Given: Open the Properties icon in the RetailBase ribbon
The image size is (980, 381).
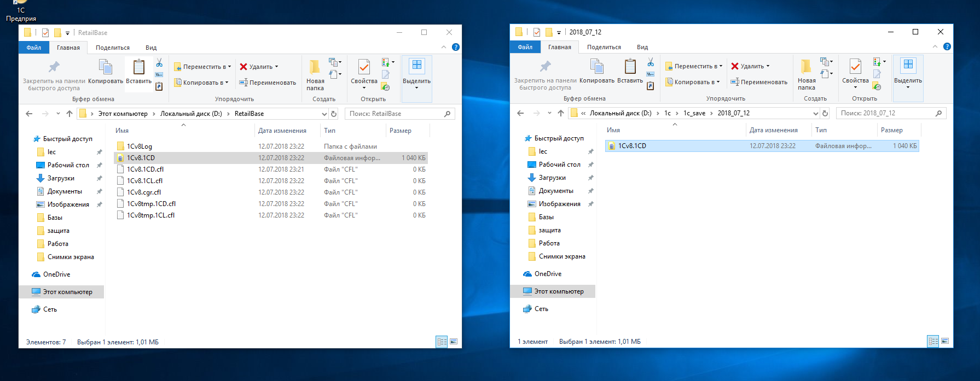Looking at the screenshot, I should (x=364, y=67).
